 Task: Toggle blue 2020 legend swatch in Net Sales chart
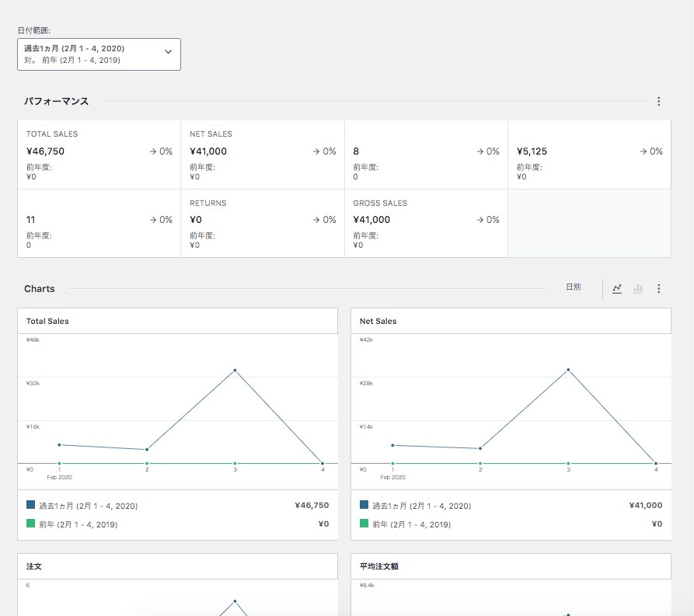tap(364, 504)
